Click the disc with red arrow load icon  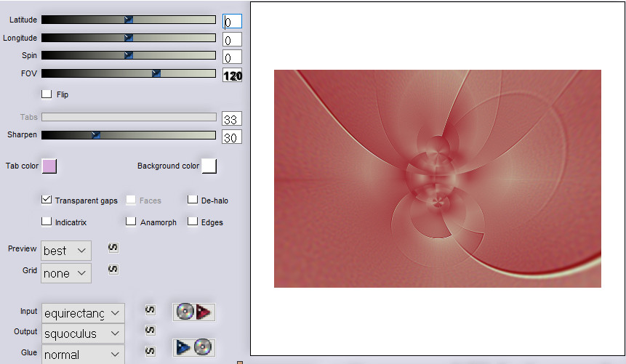[194, 312]
